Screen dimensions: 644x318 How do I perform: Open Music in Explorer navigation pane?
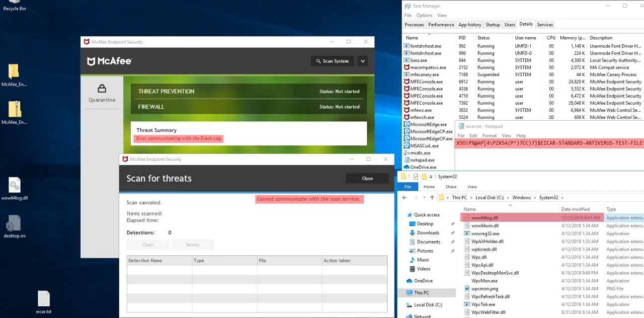click(423, 260)
